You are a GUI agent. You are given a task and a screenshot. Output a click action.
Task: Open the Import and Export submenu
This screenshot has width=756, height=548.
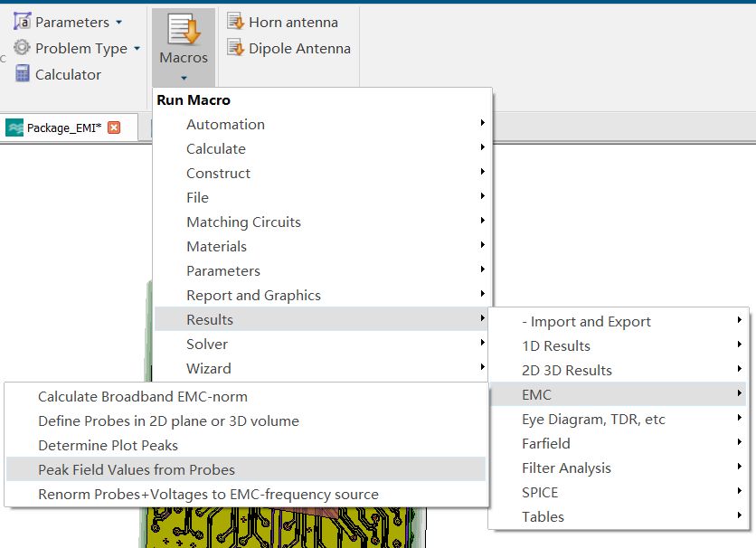coord(619,321)
